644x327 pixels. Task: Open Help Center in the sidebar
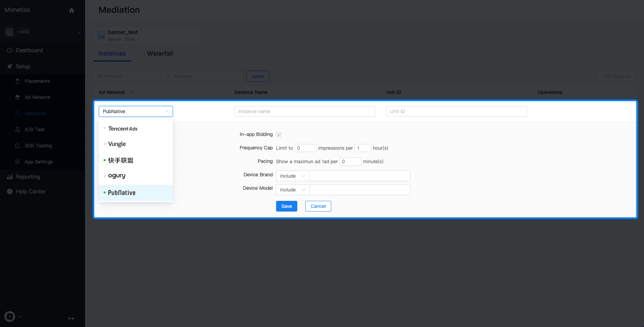(31, 191)
